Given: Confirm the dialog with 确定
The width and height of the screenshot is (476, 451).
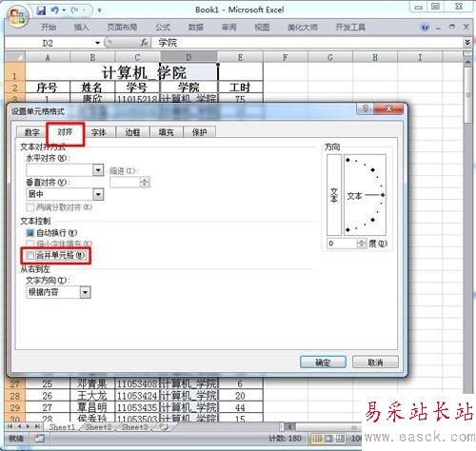Looking at the screenshot, I should 323,363.
